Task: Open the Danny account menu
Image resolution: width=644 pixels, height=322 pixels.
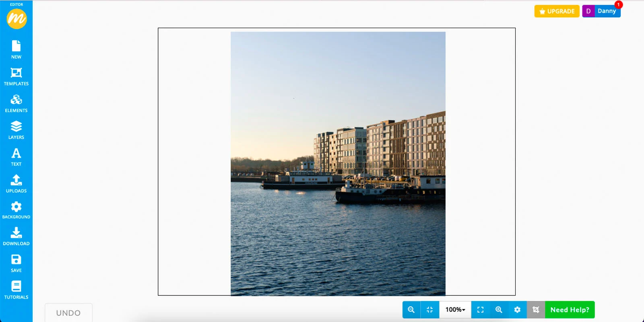Action: (x=601, y=11)
